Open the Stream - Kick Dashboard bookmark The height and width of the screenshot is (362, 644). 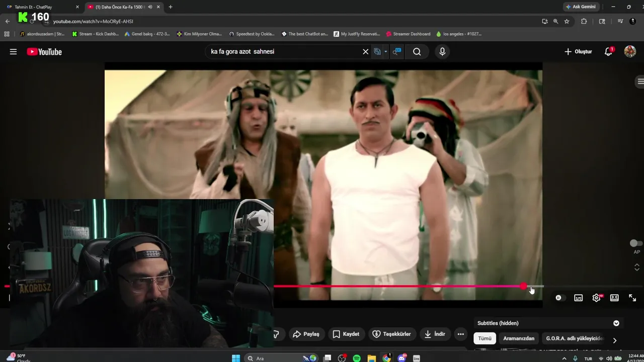[x=96, y=34]
